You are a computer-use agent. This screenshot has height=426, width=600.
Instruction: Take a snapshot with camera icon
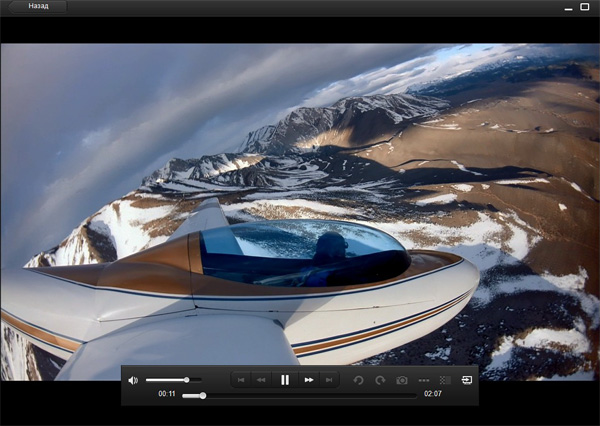tap(402, 380)
